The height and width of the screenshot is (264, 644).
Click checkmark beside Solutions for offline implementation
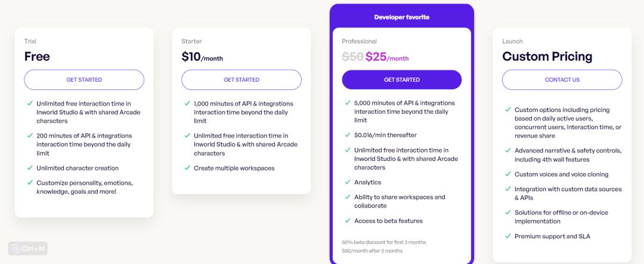(507, 212)
